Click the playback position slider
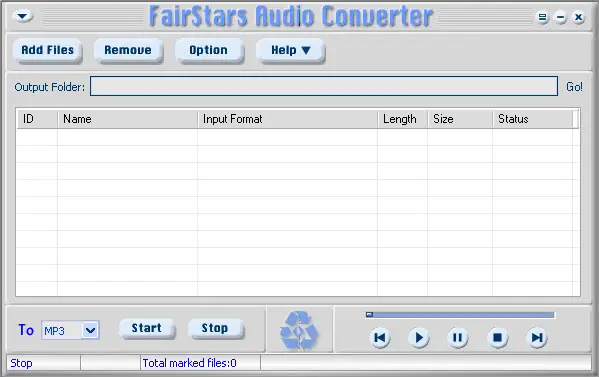Viewport: 599px width, 377px height. pyautogui.click(x=460, y=315)
